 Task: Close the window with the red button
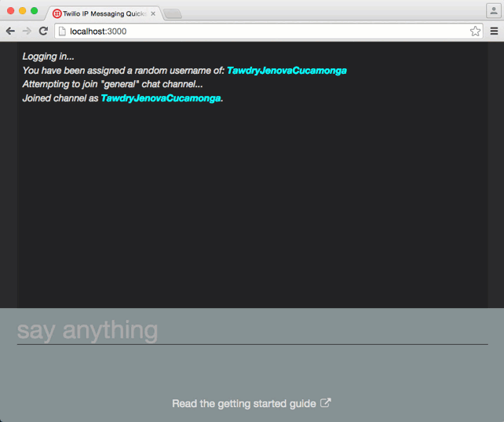[11, 11]
